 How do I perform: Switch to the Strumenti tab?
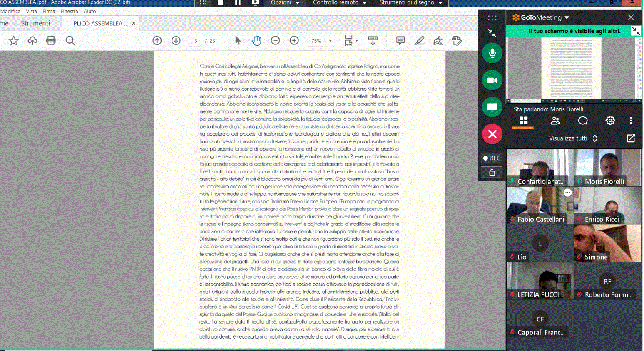[x=35, y=23]
